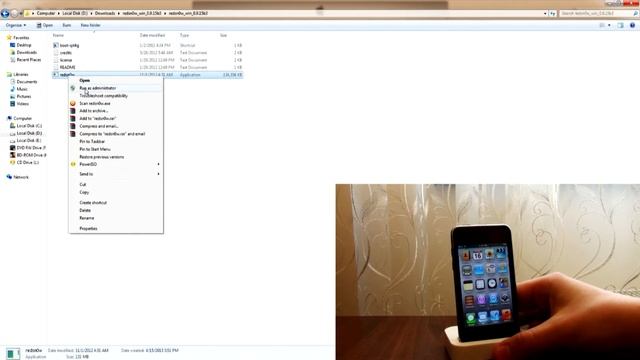Image resolution: width=640 pixels, height=360 pixels.
Task: Click the Back navigation arrow
Action: click(x=5, y=13)
